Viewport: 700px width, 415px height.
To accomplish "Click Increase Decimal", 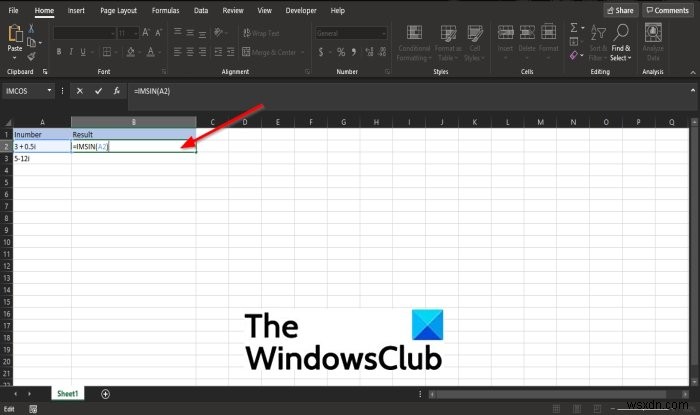I will point(369,52).
